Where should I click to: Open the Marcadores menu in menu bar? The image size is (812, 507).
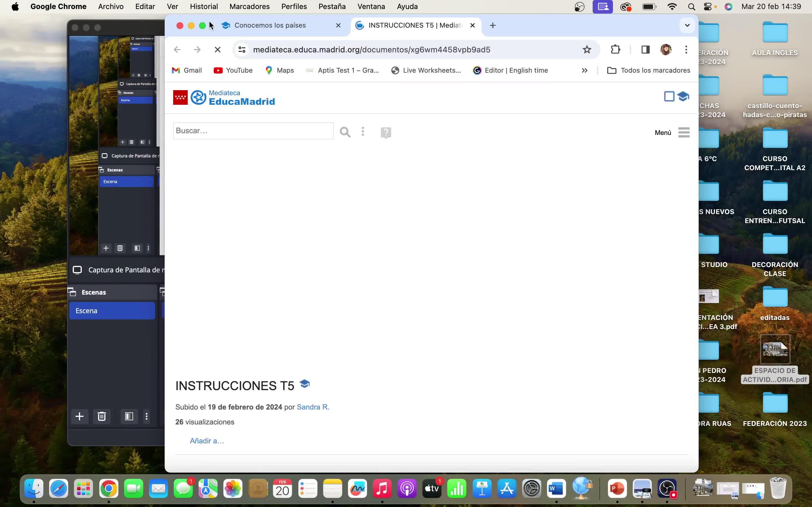click(x=249, y=7)
